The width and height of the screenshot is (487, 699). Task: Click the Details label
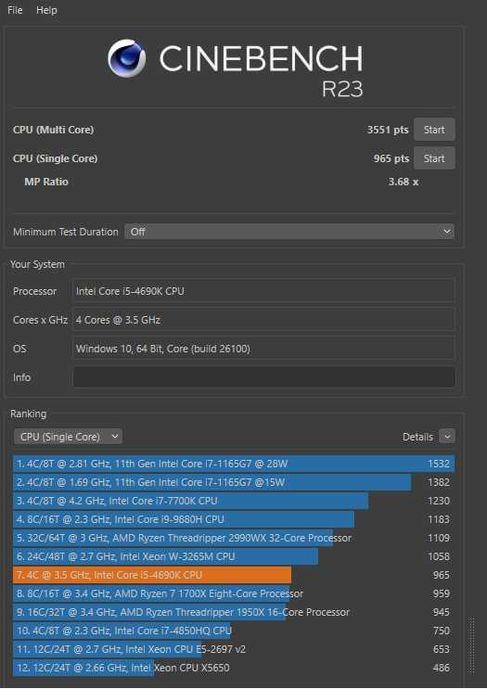[x=417, y=437]
